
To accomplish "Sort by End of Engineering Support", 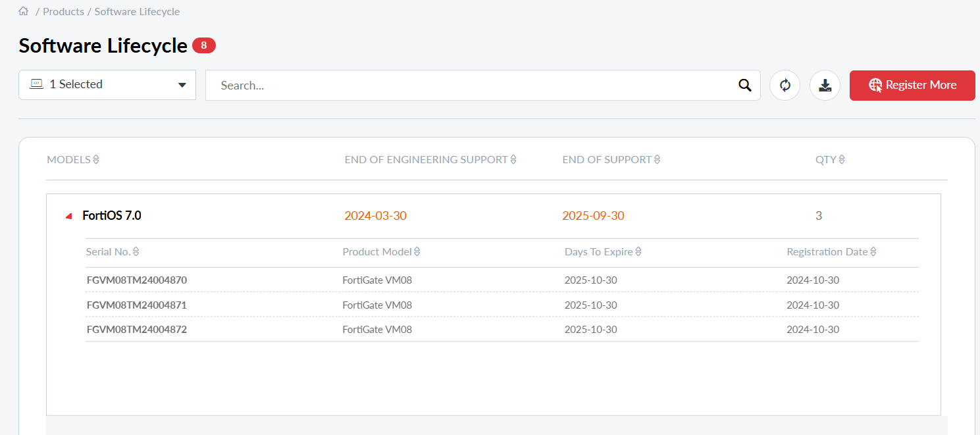I will coord(430,159).
